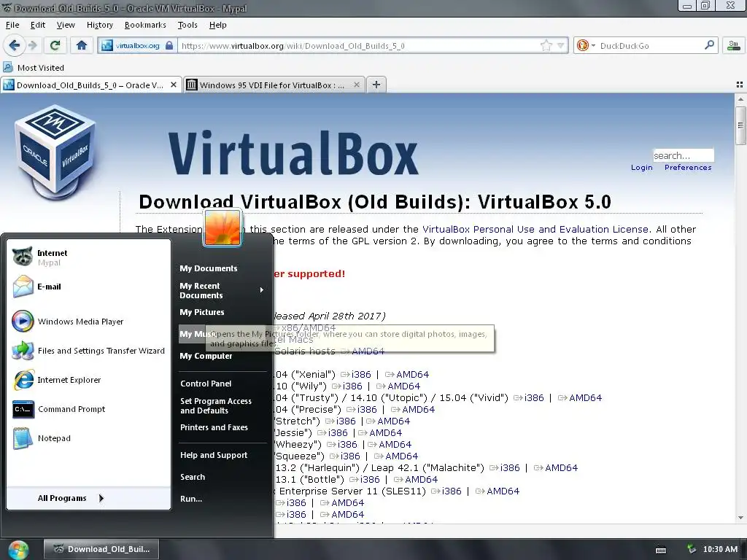The image size is (747, 560).
Task: Click the page vertical scrollbar thumb
Action: click(x=740, y=125)
